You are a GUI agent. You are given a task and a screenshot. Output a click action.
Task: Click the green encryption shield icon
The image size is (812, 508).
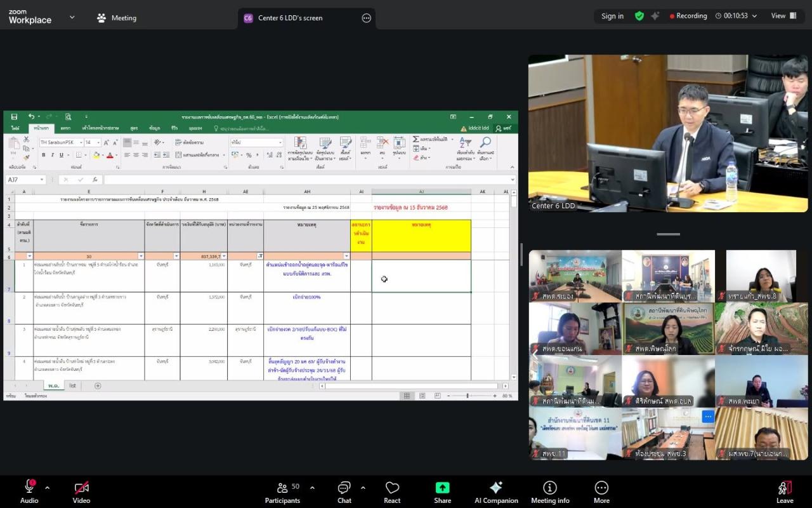pyautogui.click(x=639, y=16)
